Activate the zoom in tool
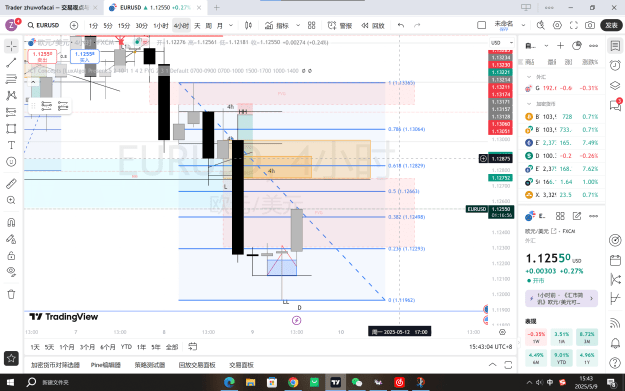625x391 pixels. [x=11, y=200]
